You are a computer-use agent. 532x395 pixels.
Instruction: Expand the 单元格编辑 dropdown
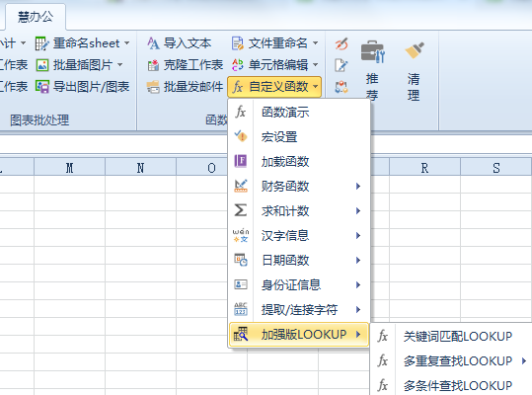316,65
